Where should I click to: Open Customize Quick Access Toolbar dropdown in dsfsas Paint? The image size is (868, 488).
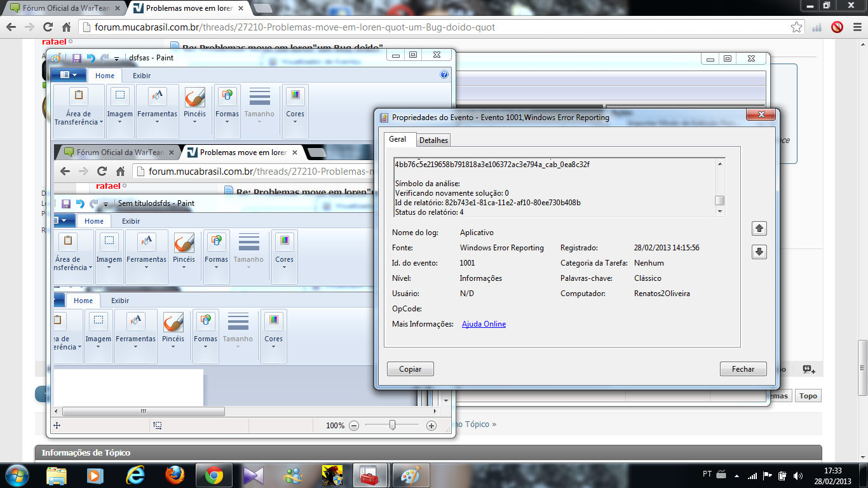pos(116,58)
